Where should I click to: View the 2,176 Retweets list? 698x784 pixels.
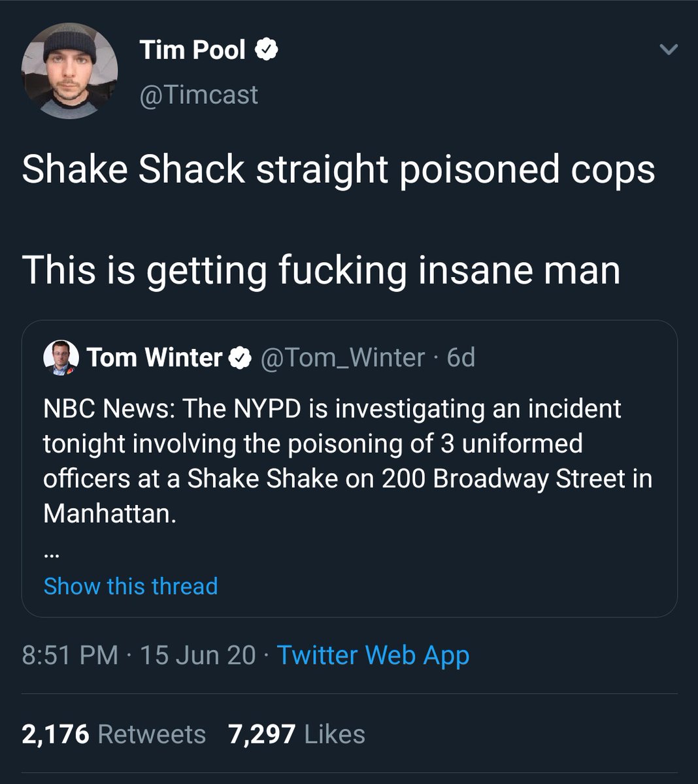(114, 734)
